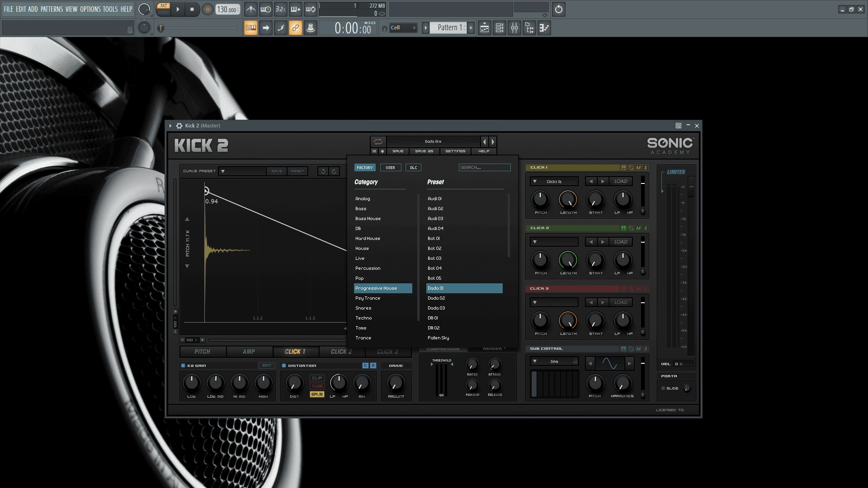Toggle step editing arrow icon
Screen dimensions: 868x488
pyautogui.click(x=266, y=28)
